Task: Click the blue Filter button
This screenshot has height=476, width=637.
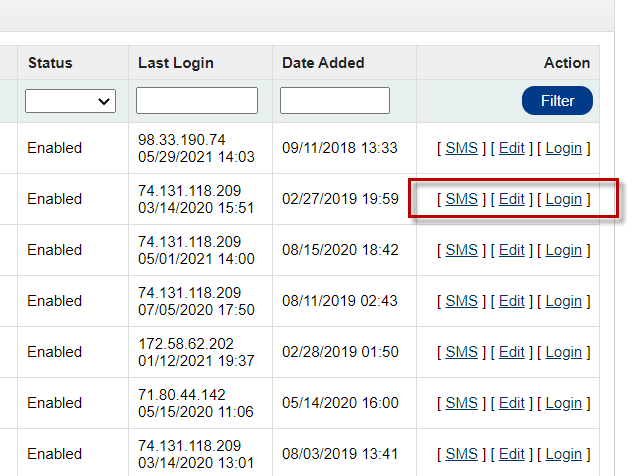Action: (557, 101)
